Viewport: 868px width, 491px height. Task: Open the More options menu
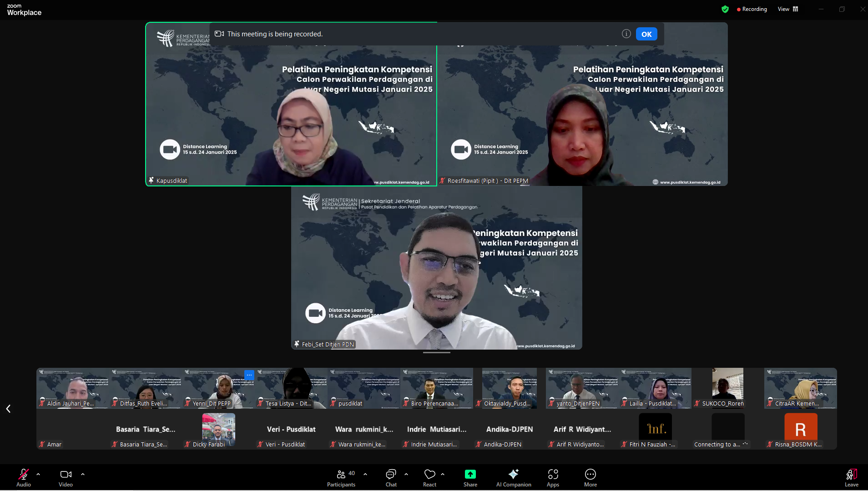pos(590,477)
